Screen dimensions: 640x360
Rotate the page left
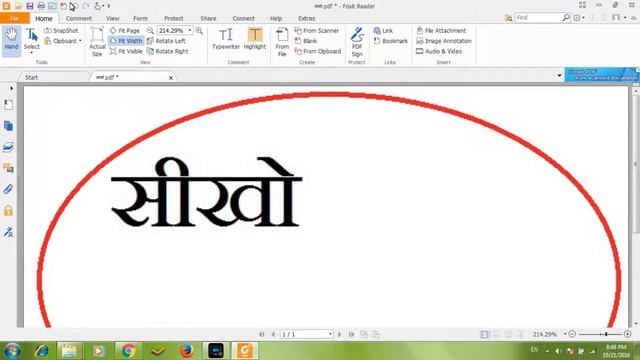(166, 41)
